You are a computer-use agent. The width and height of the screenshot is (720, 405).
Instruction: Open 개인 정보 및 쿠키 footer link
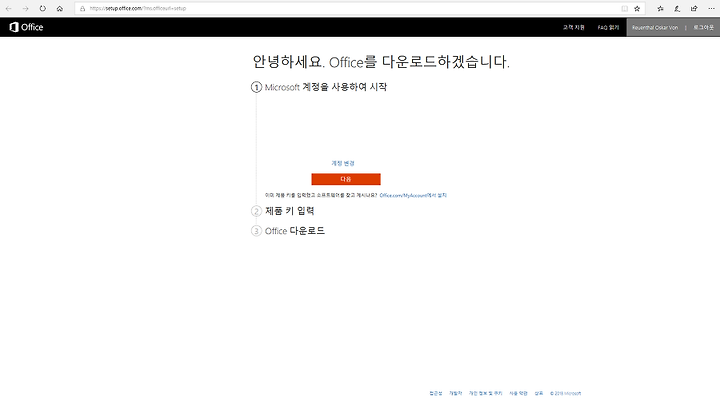click(485, 394)
